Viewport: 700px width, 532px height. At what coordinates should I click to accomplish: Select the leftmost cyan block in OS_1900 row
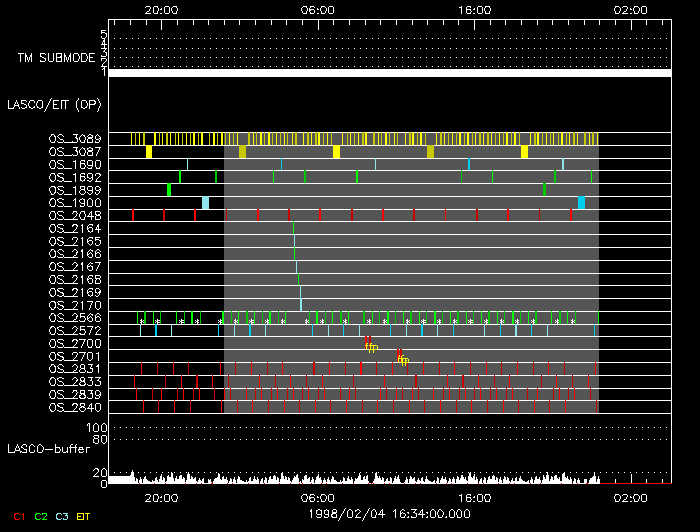click(x=205, y=203)
